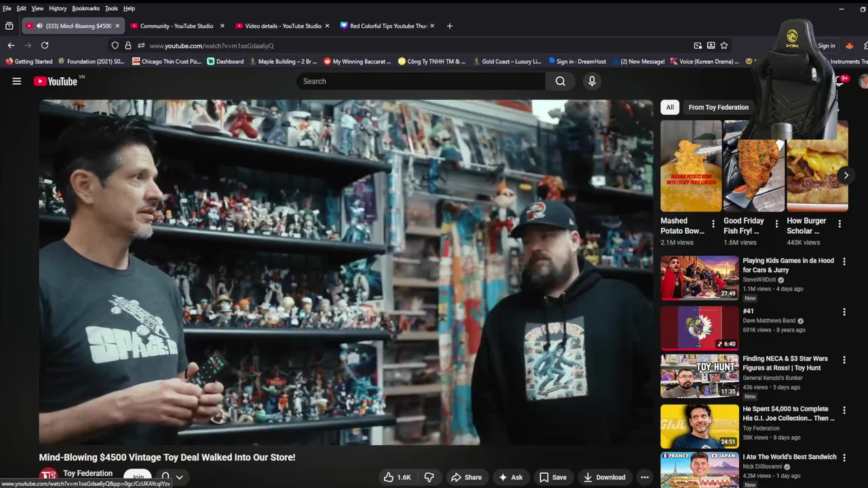Open the File menu
This screenshot has width=868, height=488.
[7, 8]
